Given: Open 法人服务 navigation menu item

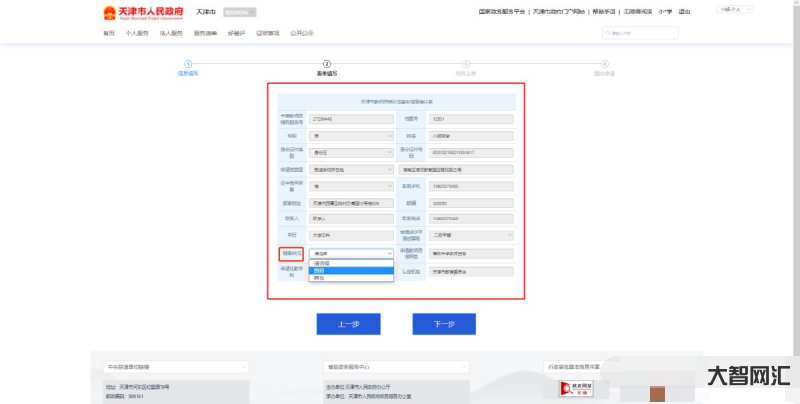Looking at the screenshot, I should 171,33.
